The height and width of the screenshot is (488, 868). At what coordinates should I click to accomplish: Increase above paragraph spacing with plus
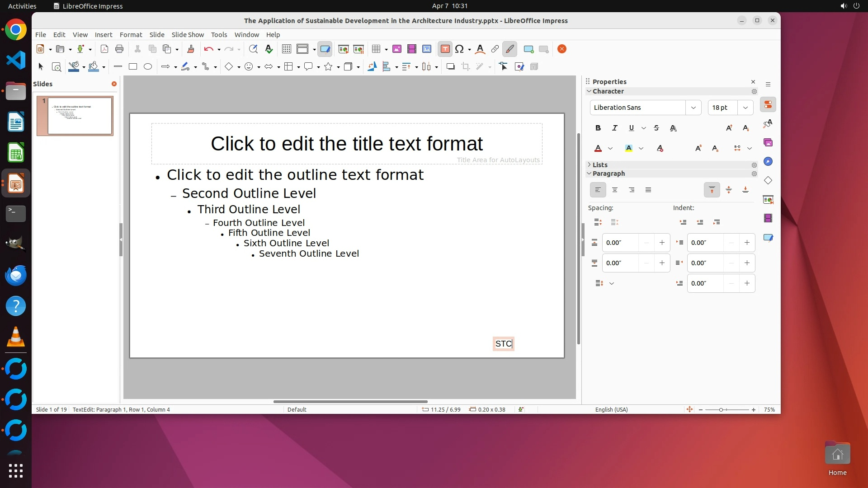pos(662,243)
